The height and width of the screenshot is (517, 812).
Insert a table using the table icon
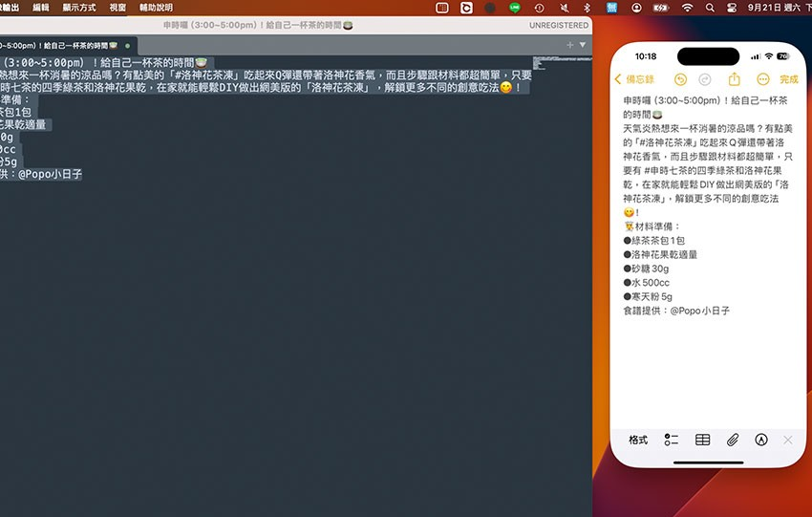702,440
